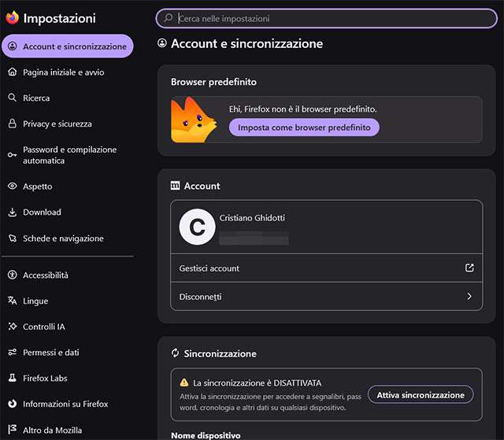
Task: Click the Account e sincronizzazione sidebar icon
Action: [13, 46]
